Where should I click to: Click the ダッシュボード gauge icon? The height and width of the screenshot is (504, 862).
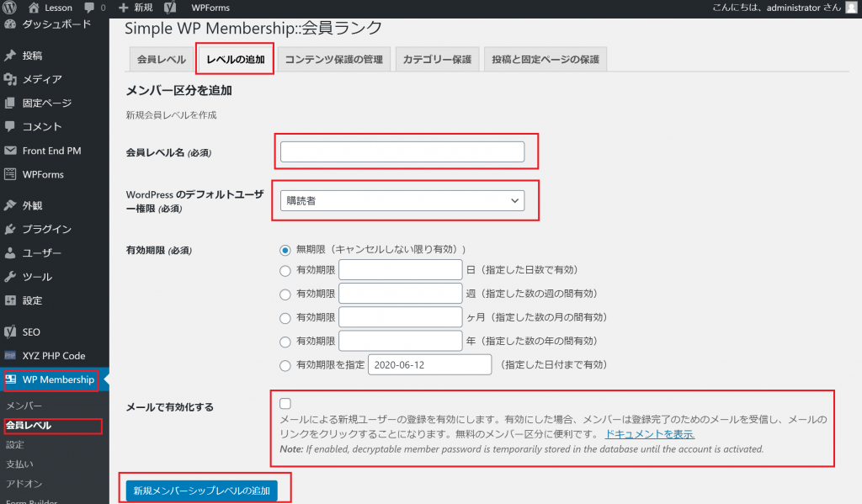click(x=10, y=24)
